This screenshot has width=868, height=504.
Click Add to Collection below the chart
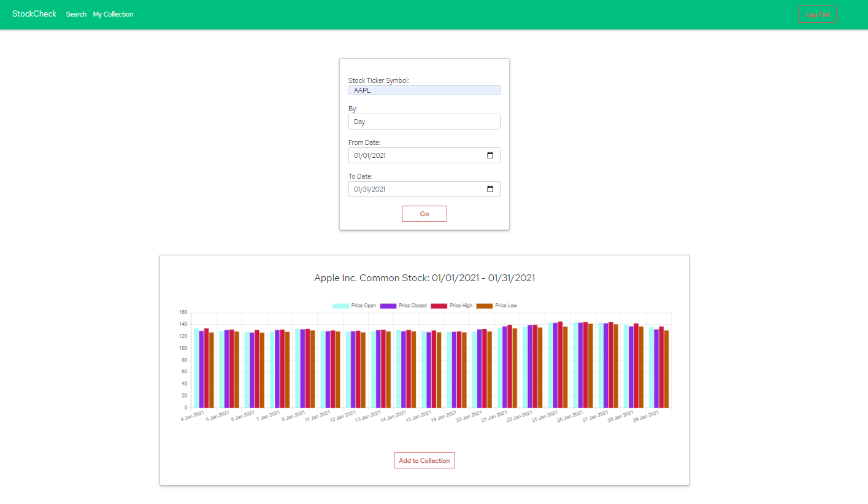[424, 460]
